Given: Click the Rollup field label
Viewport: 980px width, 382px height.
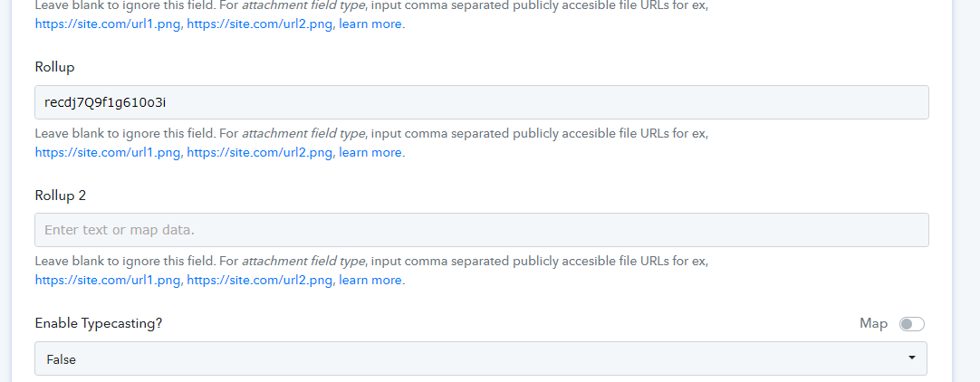Looking at the screenshot, I should click(x=54, y=67).
